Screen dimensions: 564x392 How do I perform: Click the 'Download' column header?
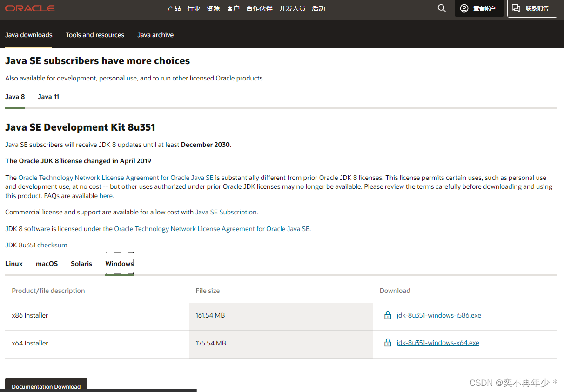click(395, 291)
